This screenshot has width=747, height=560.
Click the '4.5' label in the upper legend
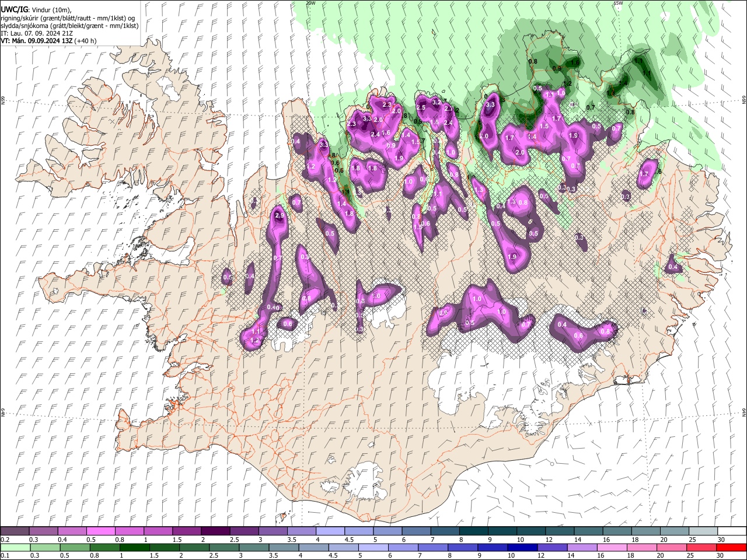(x=348, y=540)
